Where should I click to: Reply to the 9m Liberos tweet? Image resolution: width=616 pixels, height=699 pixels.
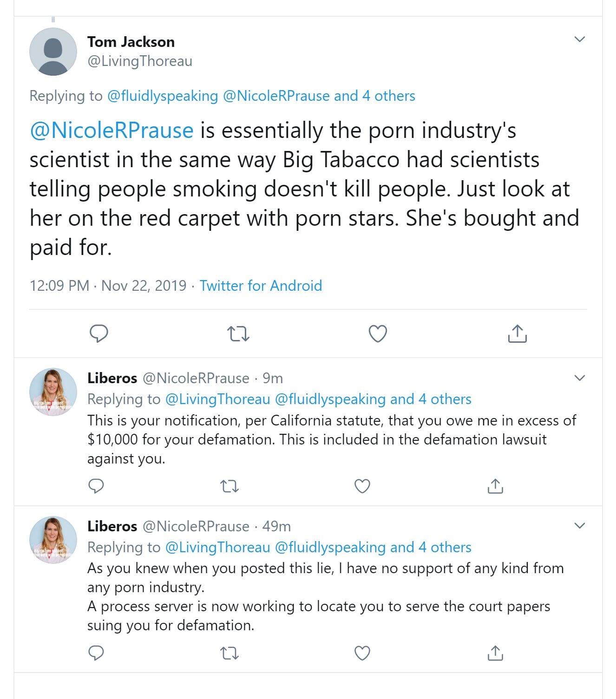[96, 486]
